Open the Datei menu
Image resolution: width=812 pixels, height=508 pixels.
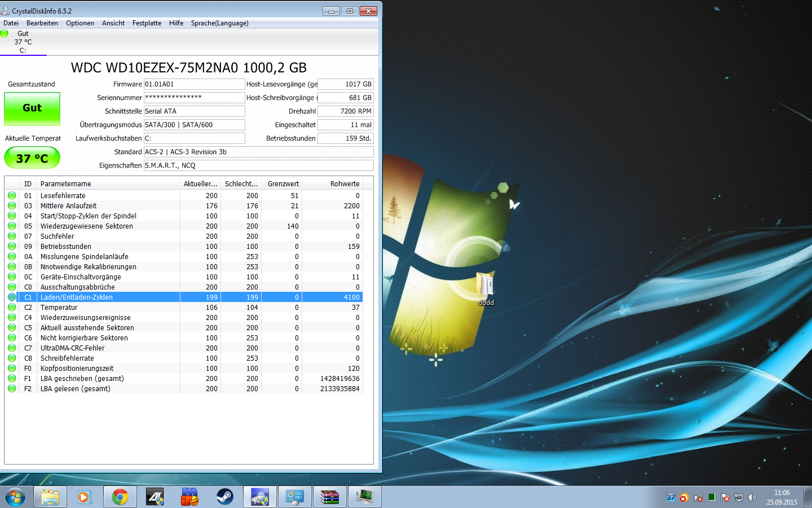click(11, 23)
